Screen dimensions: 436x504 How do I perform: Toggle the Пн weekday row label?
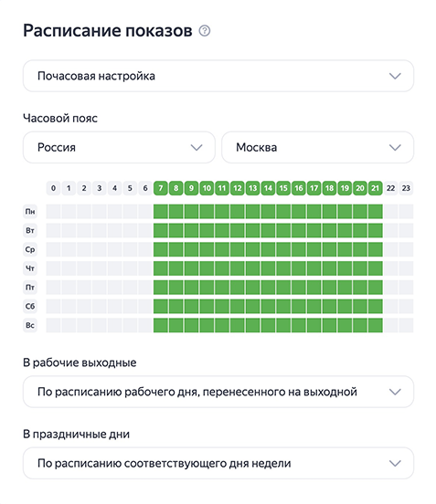[x=30, y=212]
